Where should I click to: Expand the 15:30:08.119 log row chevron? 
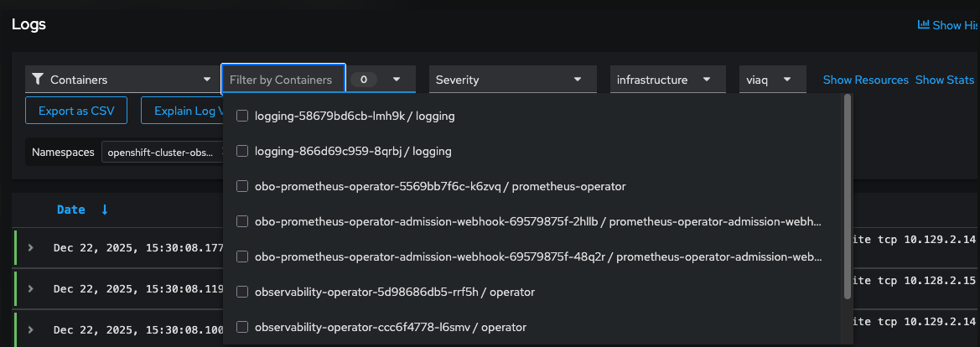[x=31, y=288]
